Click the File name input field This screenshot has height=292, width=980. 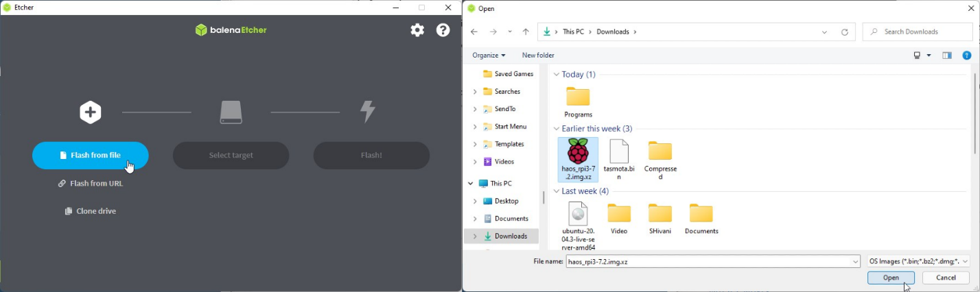pyautogui.click(x=708, y=262)
